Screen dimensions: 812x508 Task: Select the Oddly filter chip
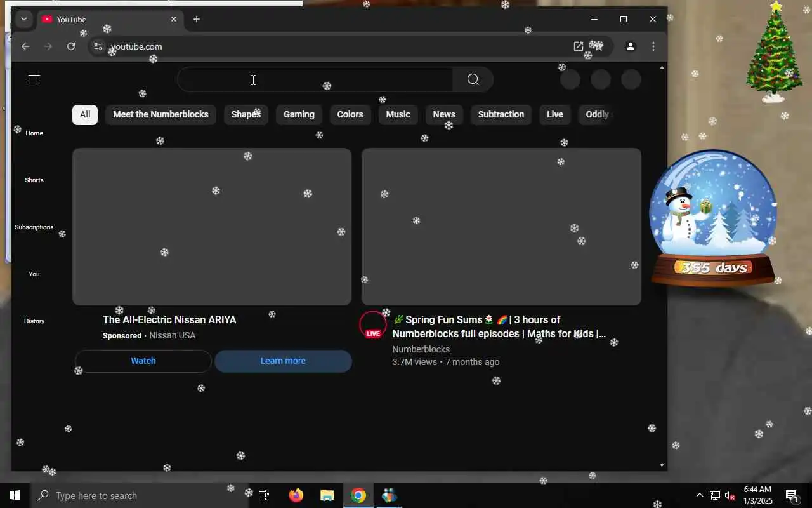(596, 114)
